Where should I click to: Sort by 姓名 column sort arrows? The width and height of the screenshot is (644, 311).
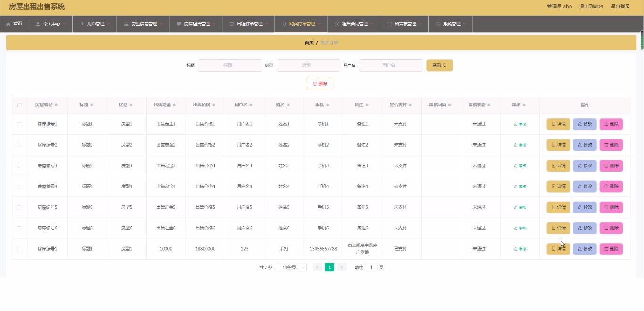coord(289,105)
